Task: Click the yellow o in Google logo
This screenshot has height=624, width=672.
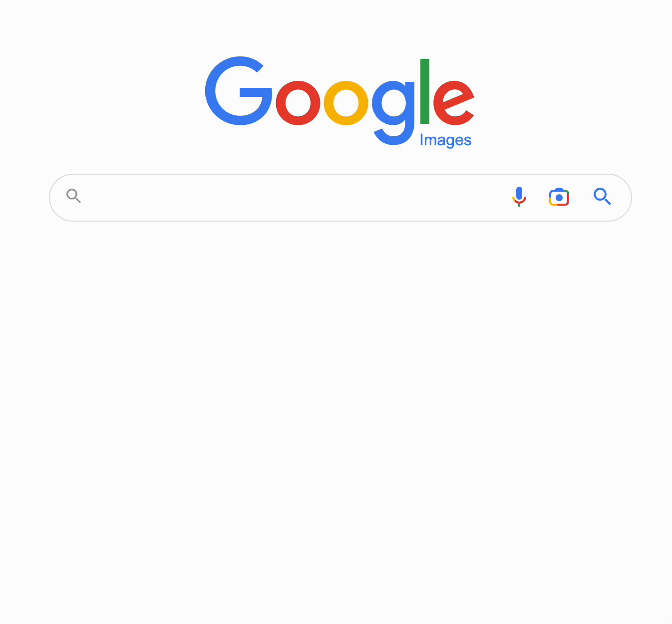Action: 346,103
